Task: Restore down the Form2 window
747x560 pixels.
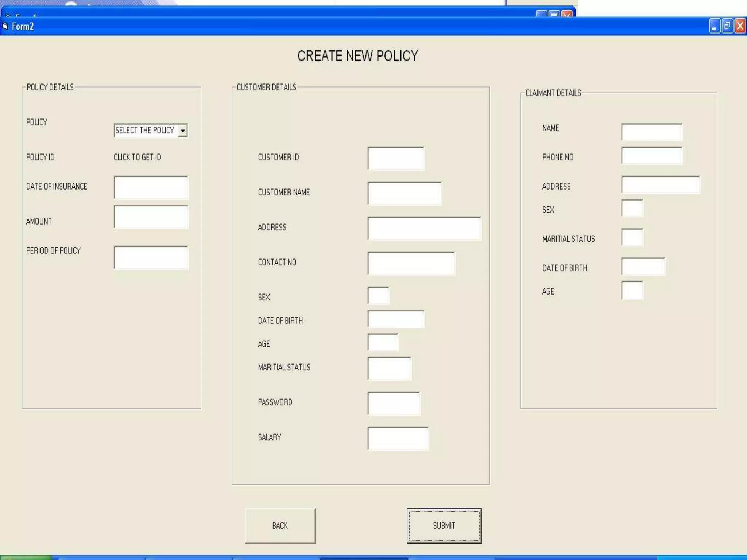Action: [x=727, y=26]
